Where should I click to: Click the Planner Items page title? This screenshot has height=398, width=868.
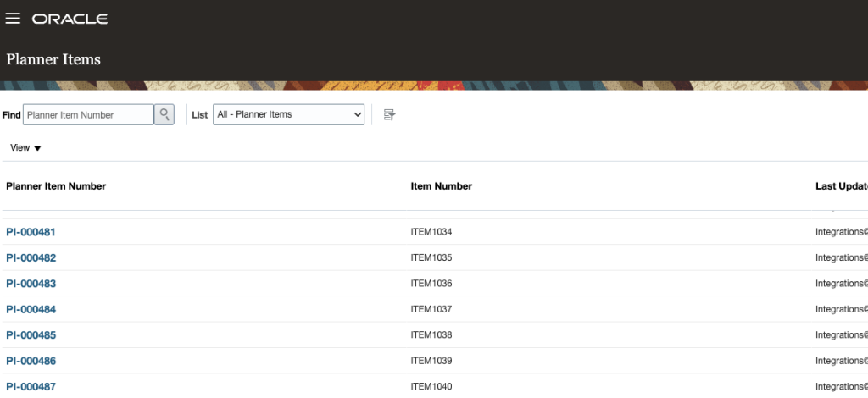[53, 59]
